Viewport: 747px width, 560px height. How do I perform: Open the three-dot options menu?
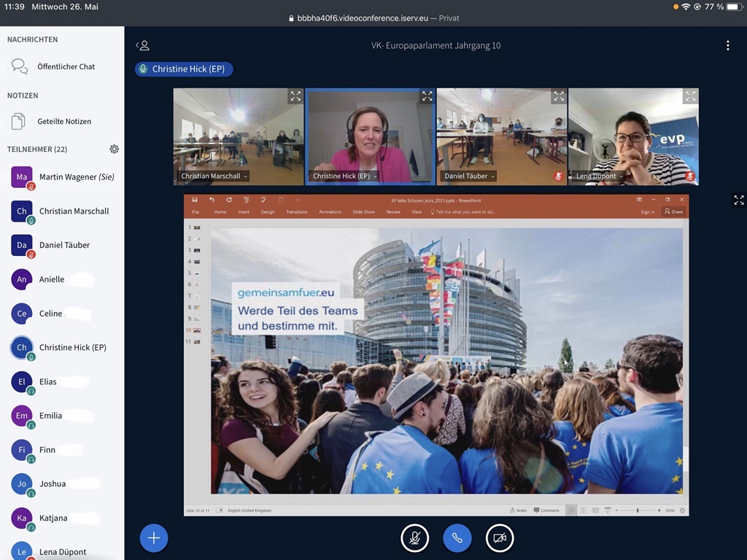tap(727, 45)
